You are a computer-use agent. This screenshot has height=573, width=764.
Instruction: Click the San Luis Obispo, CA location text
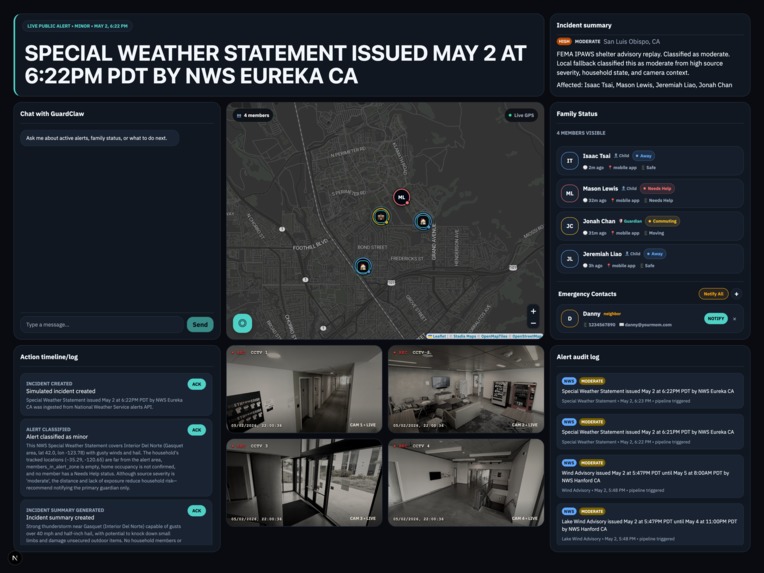631,41
